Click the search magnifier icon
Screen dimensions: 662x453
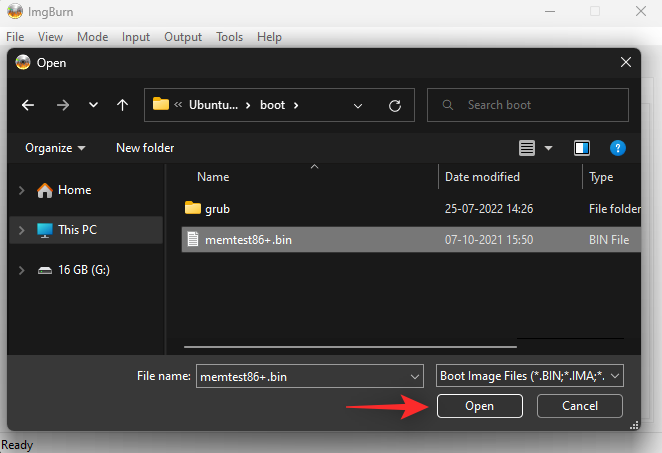pos(448,105)
